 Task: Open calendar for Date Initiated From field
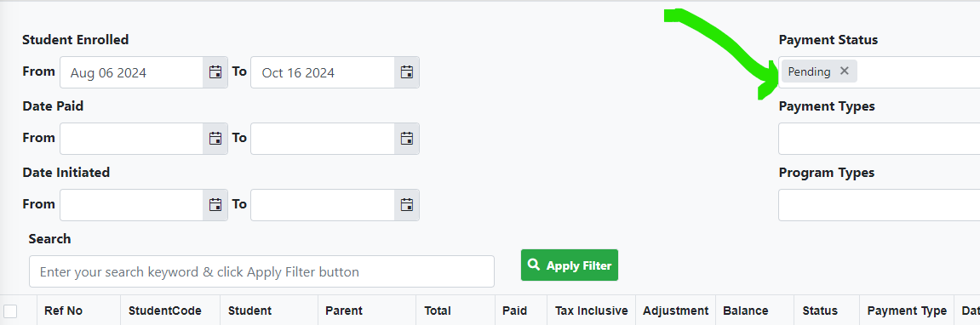point(215,205)
